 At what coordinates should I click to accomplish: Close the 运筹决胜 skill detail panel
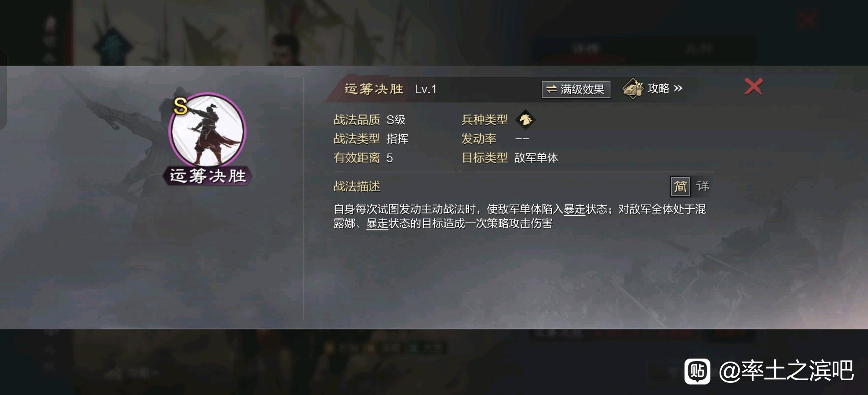click(753, 86)
